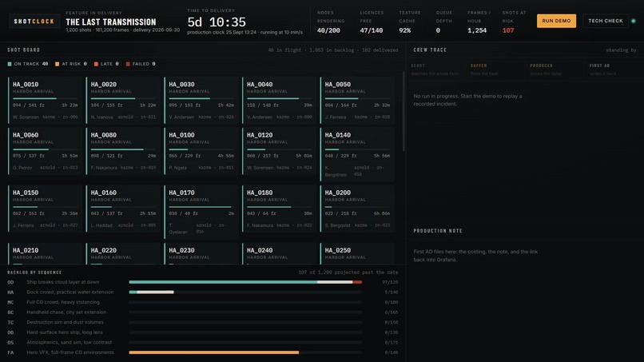Click the orange FA sequence progress bar
The image size is (644, 362).
tap(214, 352)
